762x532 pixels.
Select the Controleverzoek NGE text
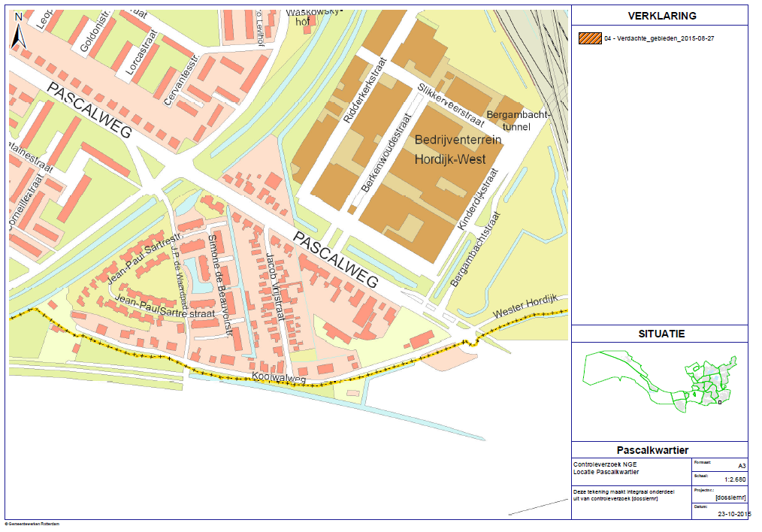(604, 464)
